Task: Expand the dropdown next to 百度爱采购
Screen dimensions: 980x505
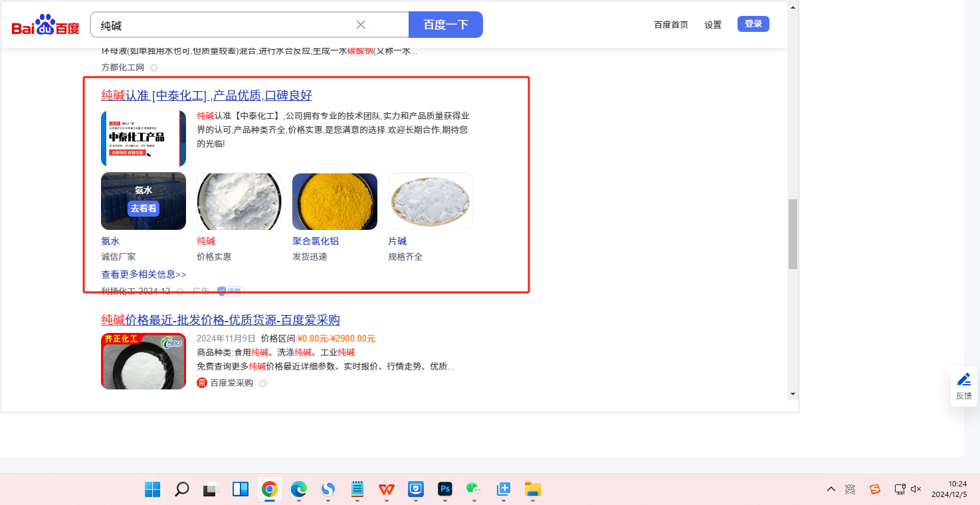Action: click(x=262, y=383)
